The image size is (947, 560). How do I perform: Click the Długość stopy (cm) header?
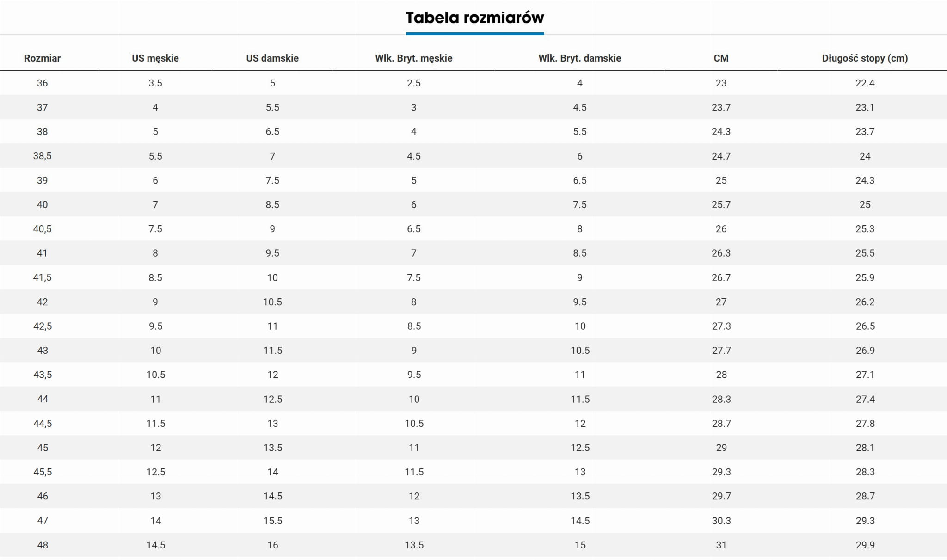865,58
